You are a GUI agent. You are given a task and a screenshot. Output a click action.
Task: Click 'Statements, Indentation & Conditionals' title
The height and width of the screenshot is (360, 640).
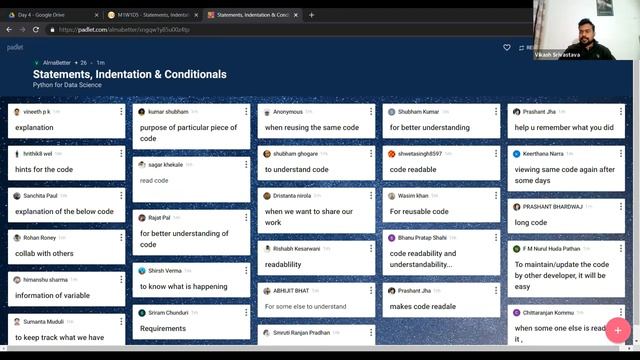coord(130,74)
